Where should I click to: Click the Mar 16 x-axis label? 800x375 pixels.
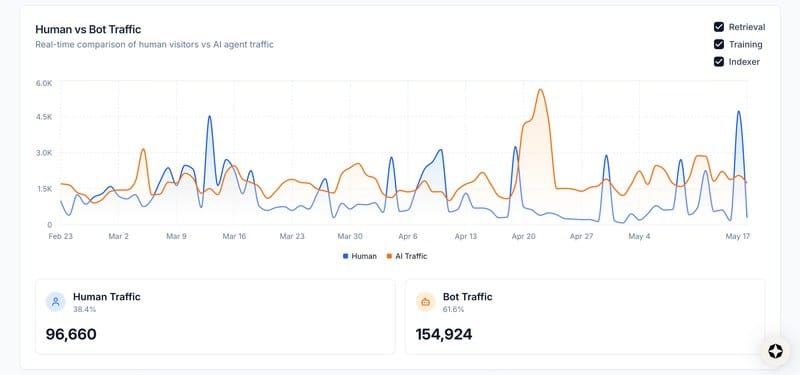[234, 236]
